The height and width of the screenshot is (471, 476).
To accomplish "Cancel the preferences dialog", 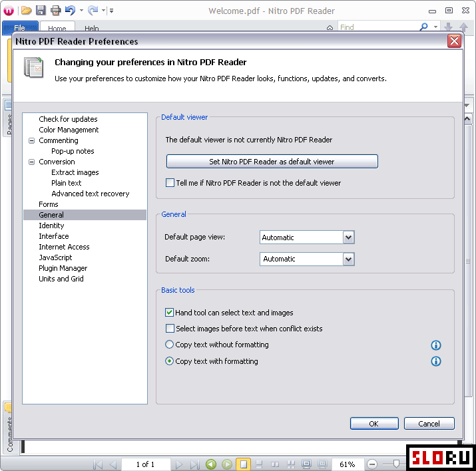I will coord(429,423).
